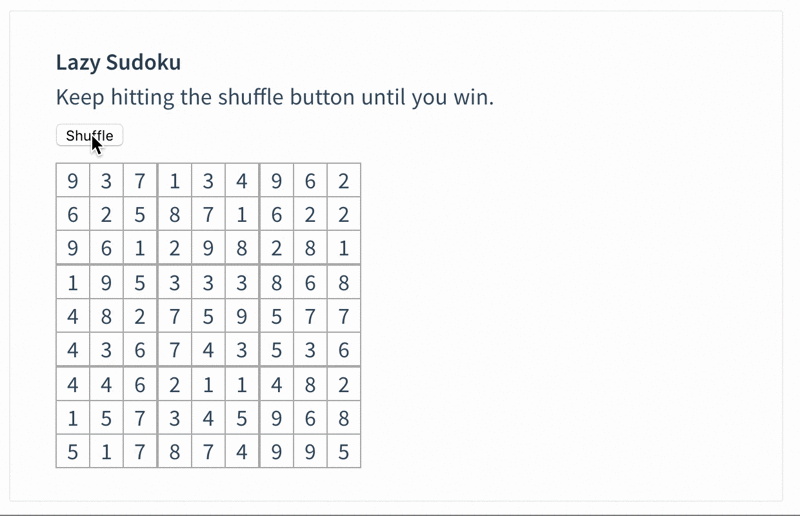Click the 8 in the second row
Viewport: 800px width, 516px height.
click(x=174, y=215)
